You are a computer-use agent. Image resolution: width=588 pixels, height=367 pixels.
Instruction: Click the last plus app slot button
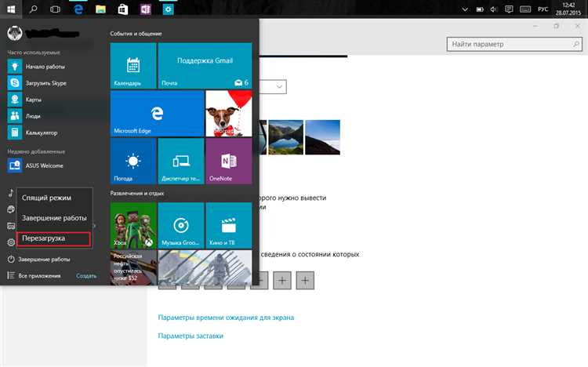tap(305, 280)
